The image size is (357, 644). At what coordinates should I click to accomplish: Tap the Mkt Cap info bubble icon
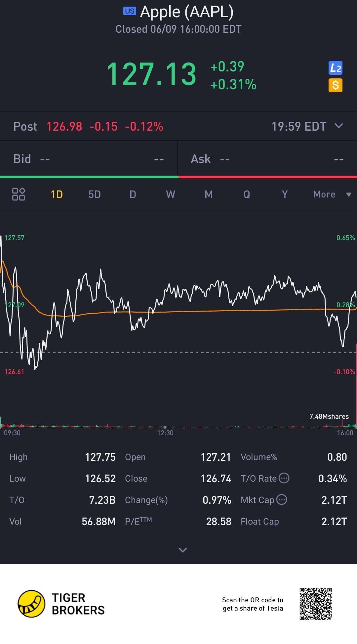coord(282,500)
